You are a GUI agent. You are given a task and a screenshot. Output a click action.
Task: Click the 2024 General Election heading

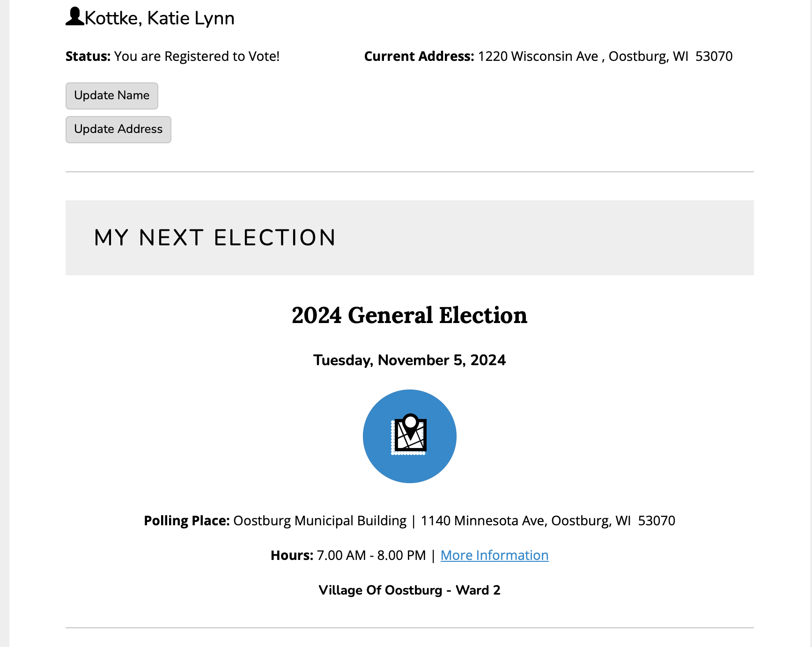[x=409, y=315]
